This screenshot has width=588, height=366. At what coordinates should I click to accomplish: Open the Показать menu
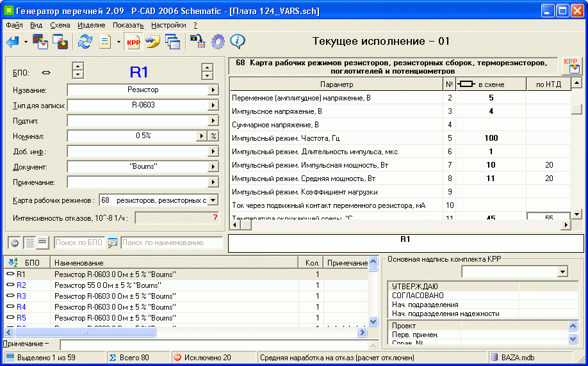tap(128, 25)
